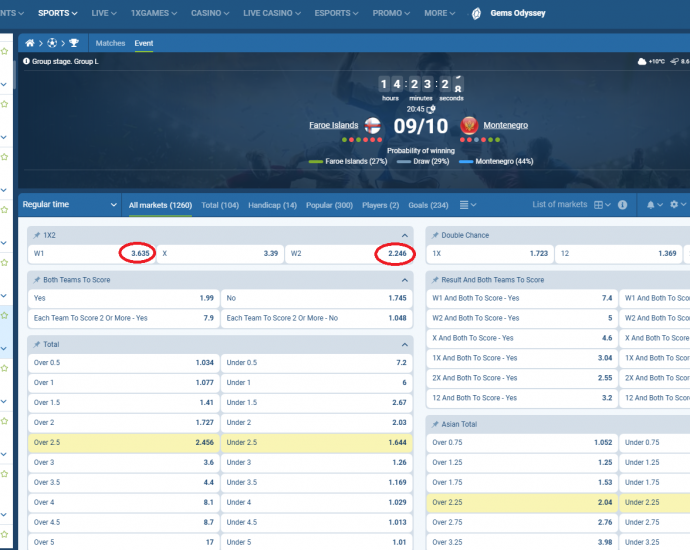Open the football sport breadcrumb icon
This screenshot has width=690, height=550.
(52, 43)
